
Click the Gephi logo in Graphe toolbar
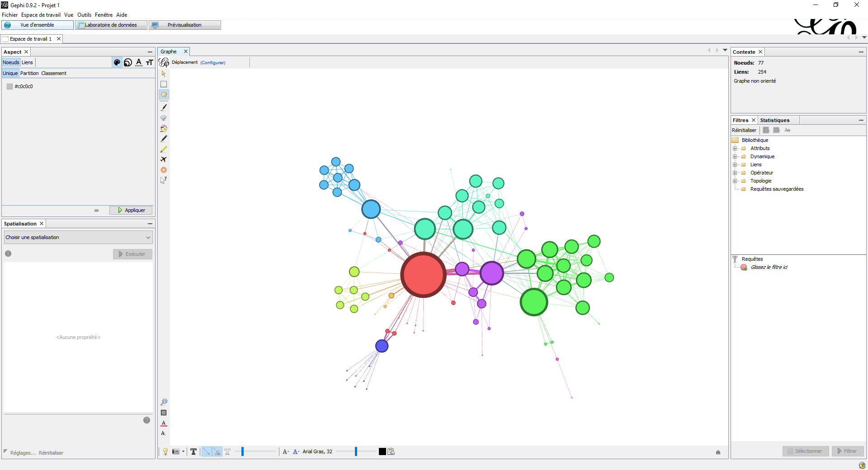(164, 62)
